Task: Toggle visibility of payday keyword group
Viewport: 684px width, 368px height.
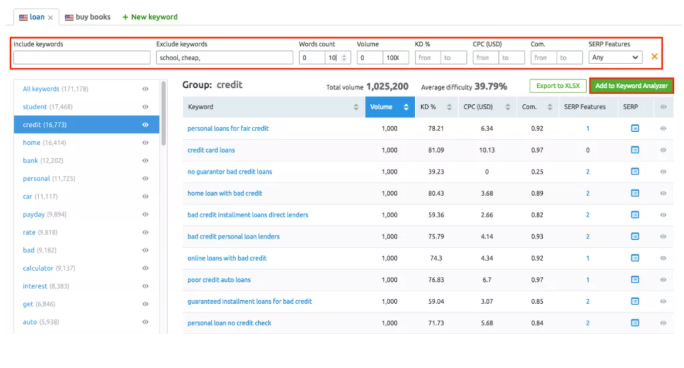Action: point(145,215)
